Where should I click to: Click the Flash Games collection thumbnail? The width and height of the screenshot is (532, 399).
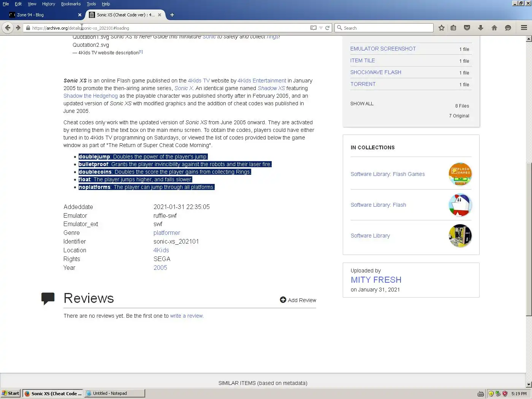click(x=460, y=174)
